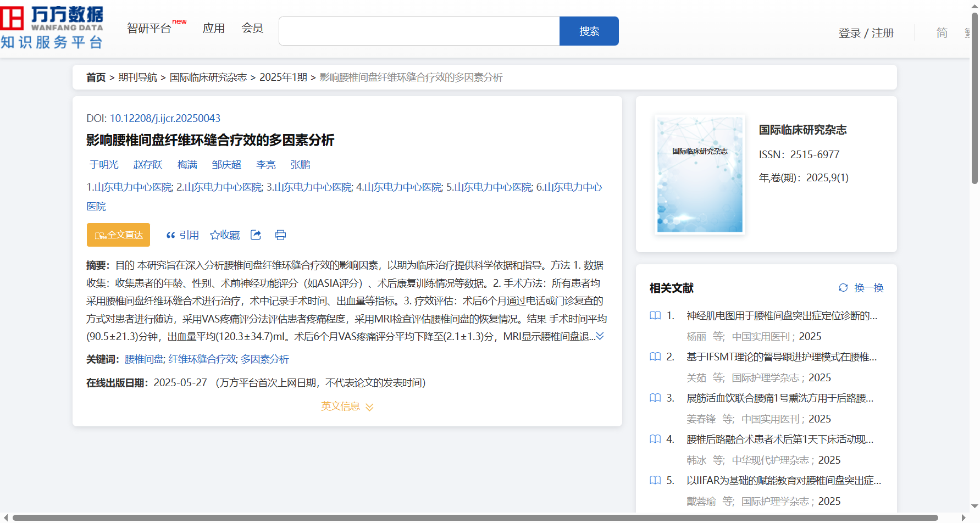Open author 邹庆超 profile
Image resolution: width=980 pixels, height=523 pixels.
(226, 164)
